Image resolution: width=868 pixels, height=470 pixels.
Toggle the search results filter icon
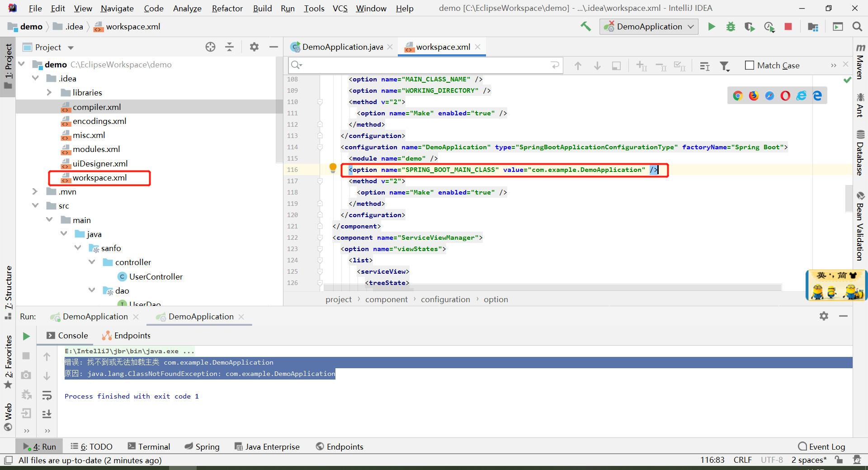click(x=724, y=66)
